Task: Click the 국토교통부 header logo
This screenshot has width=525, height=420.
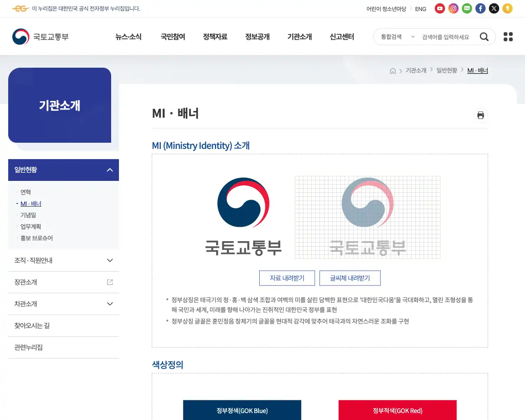Action: 40,37
